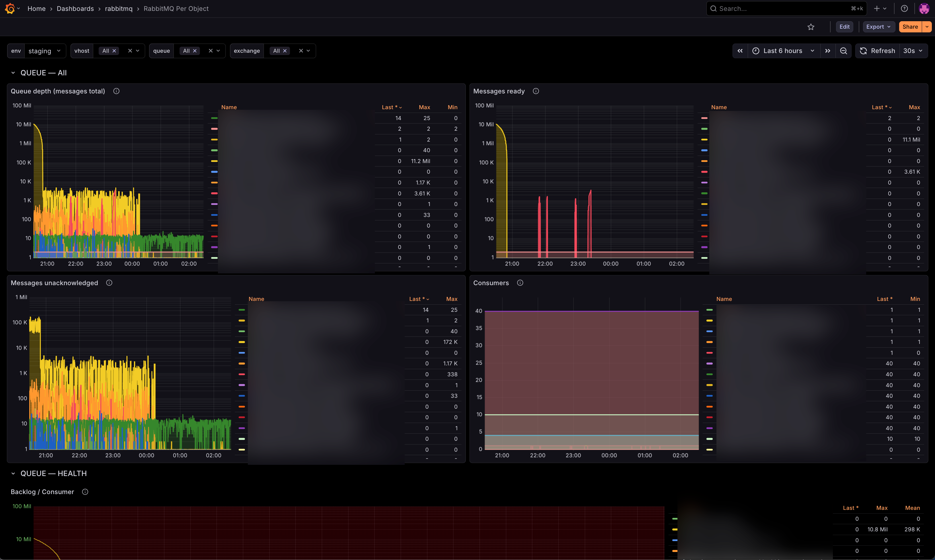
Task: Shift time range backwards with double-left arrows
Action: point(740,51)
